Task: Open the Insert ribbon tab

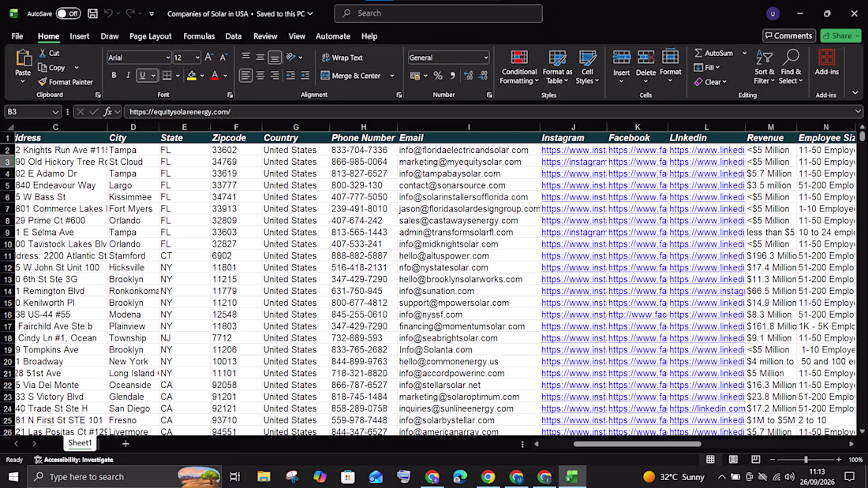Action: click(80, 36)
